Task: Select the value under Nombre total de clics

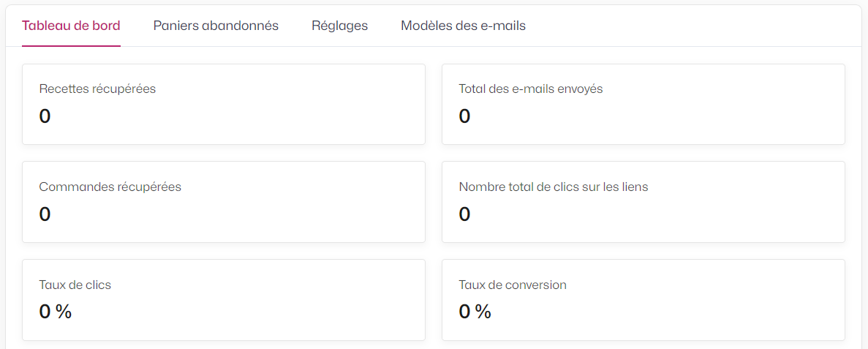Action: pyautogui.click(x=464, y=214)
